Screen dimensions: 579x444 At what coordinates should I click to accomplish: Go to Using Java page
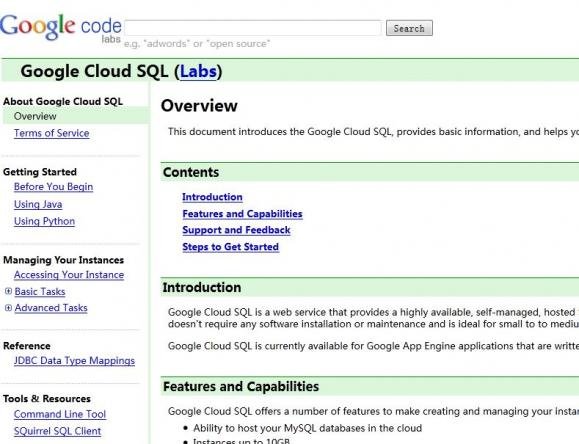pos(38,204)
